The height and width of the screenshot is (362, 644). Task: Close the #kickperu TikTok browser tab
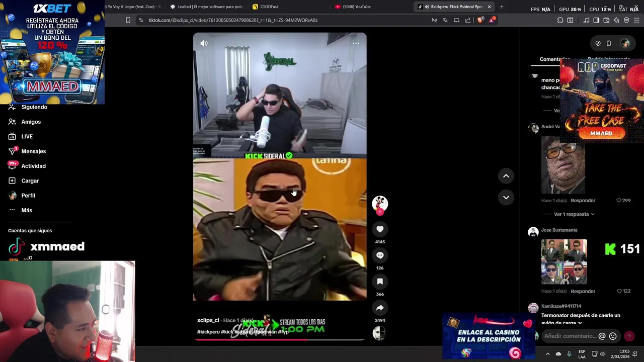click(x=489, y=7)
